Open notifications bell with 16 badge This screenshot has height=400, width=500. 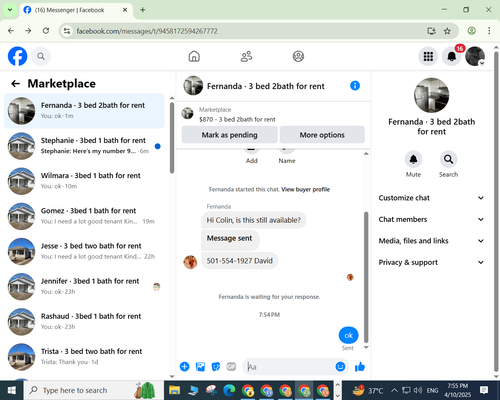[452, 56]
